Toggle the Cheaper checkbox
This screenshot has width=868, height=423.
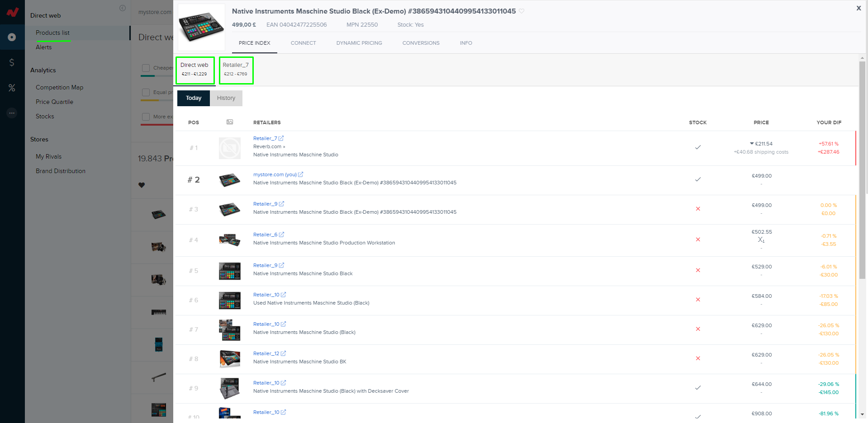tap(146, 68)
